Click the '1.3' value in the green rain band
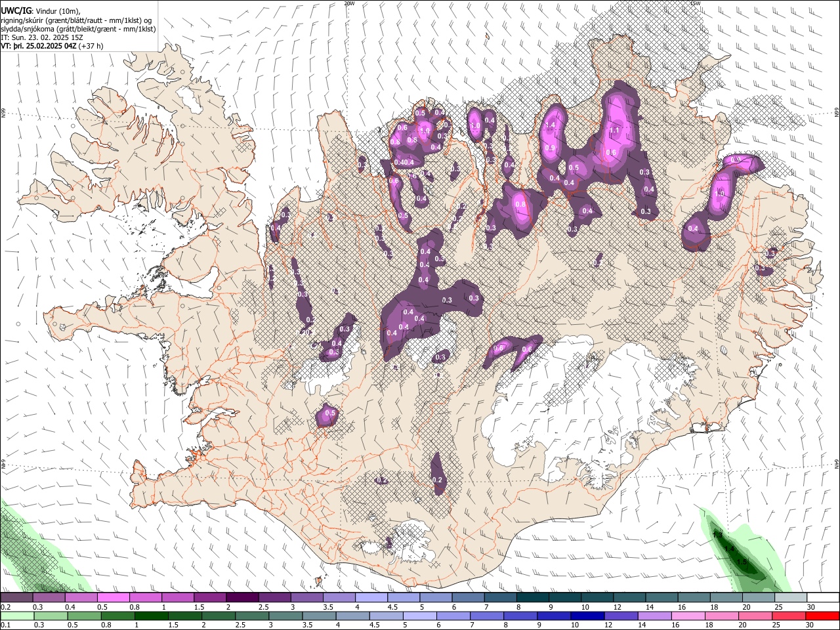The height and width of the screenshot is (630, 840). click(x=717, y=535)
